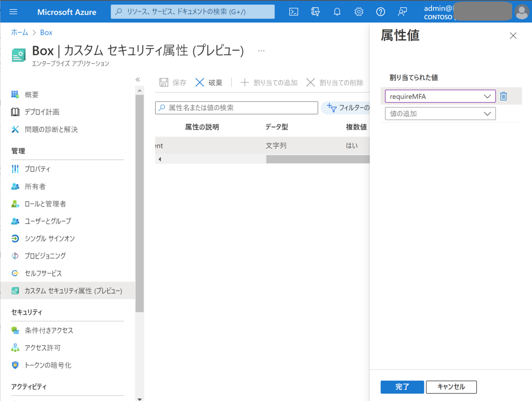The width and height of the screenshot is (532, 401).
Task: Open 問題の診断と解決 in sidebar
Action: tap(44, 129)
